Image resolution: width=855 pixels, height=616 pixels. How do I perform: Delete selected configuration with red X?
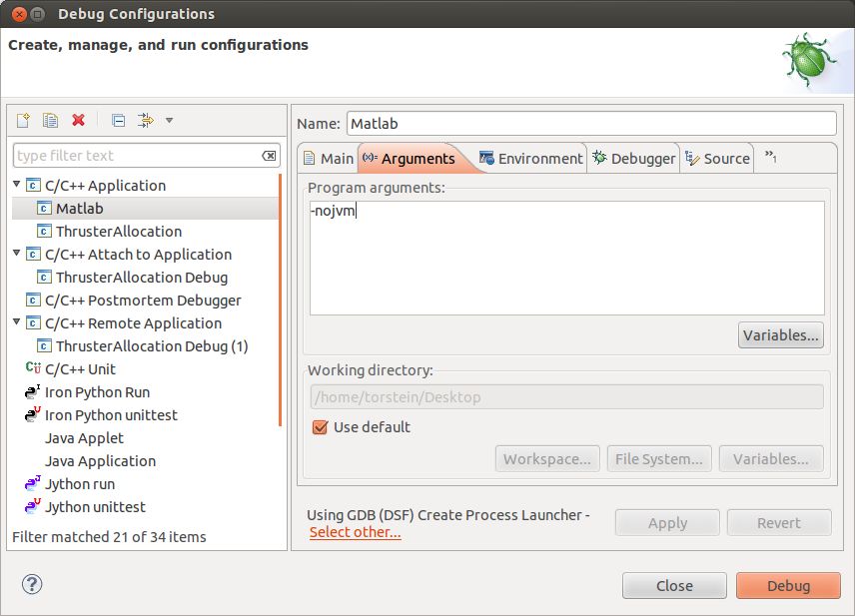coord(79,120)
